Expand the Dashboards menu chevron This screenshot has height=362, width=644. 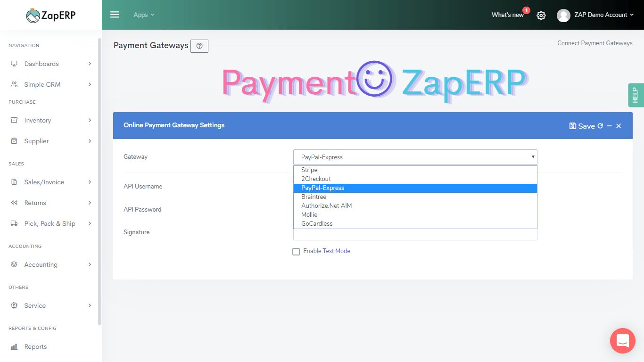point(90,64)
